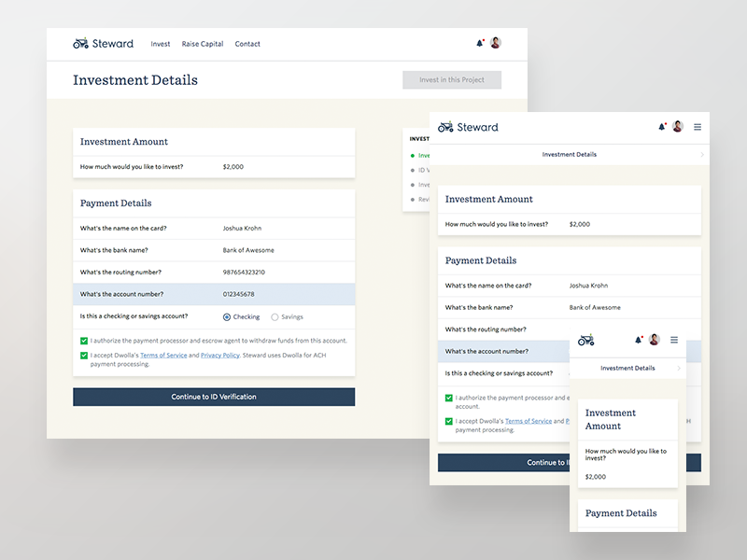Screen dimensions: 747x560
Task: Open Dwolla's Terms of Service link on desktop
Action: tap(163, 356)
